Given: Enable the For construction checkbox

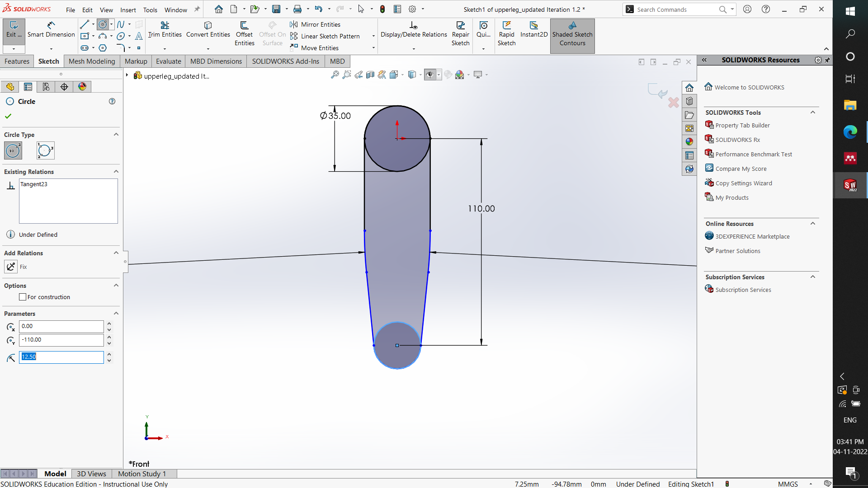Looking at the screenshot, I should 23,297.
